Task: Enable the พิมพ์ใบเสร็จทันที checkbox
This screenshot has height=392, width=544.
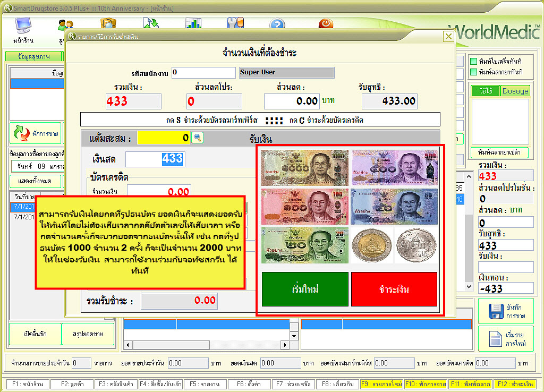Action: coord(474,61)
